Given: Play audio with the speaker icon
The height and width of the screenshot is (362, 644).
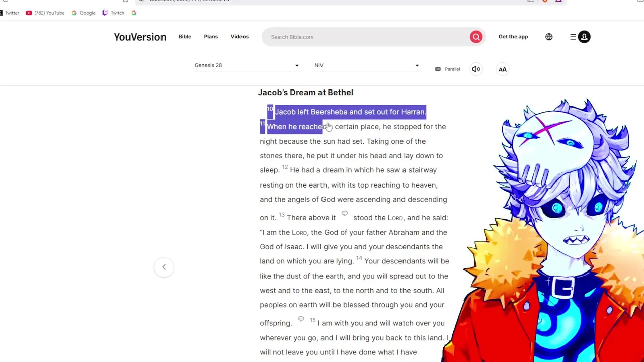Looking at the screenshot, I should pos(476,69).
